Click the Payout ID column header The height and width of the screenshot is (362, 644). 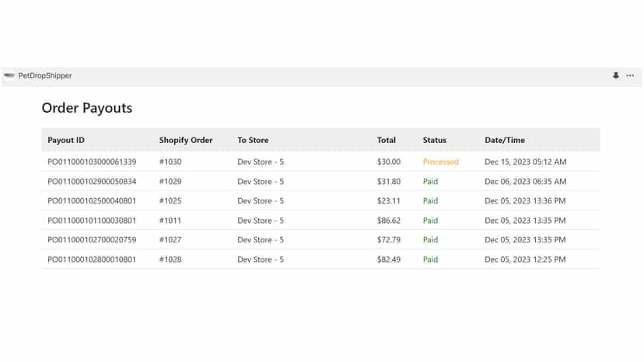pyautogui.click(x=66, y=140)
